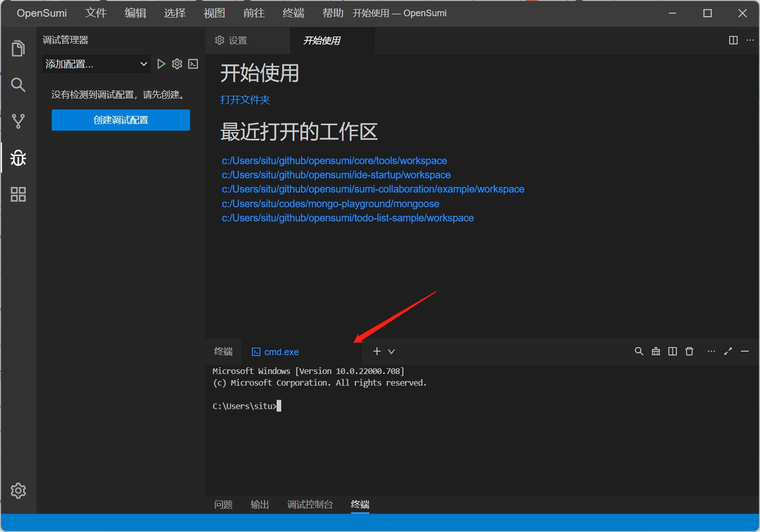Screen dimensions: 760x532
Task: Open terminal search with the magnifier icon
Action: pos(638,351)
